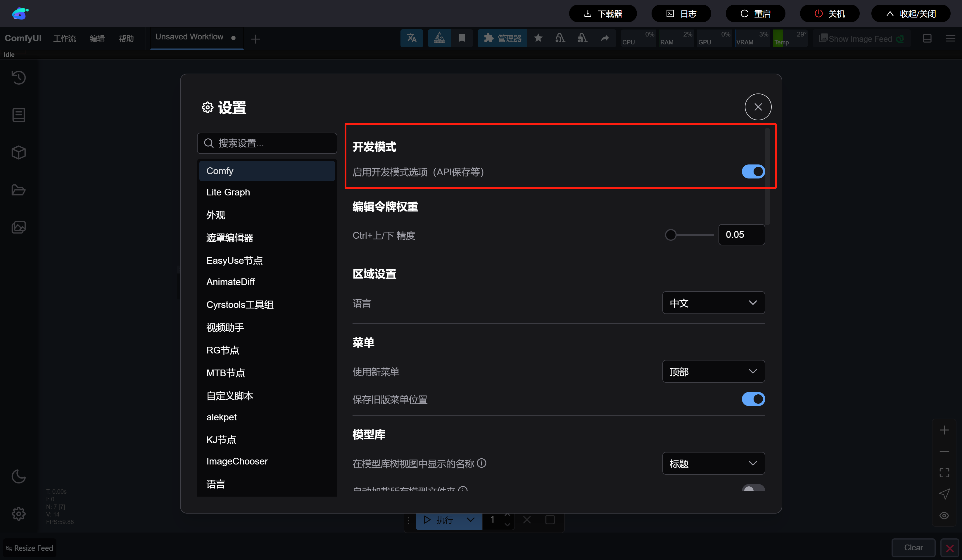This screenshot has width=962, height=560.
Task: Click the 关机 power button
Action: tap(830, 14)
